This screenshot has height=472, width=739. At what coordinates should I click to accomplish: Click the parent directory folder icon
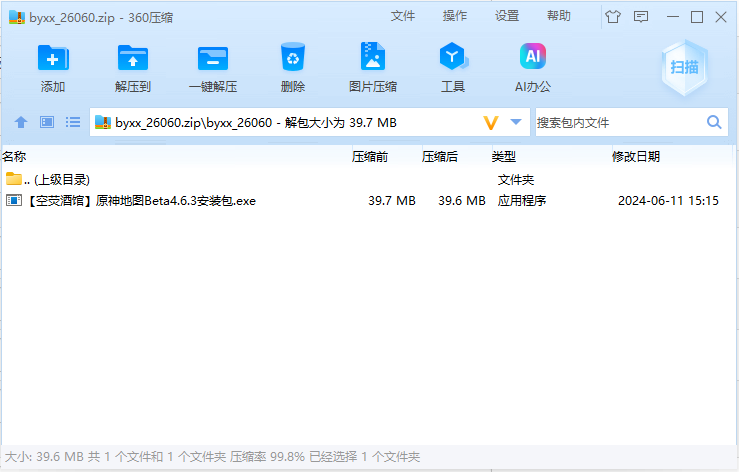[14, 179]
